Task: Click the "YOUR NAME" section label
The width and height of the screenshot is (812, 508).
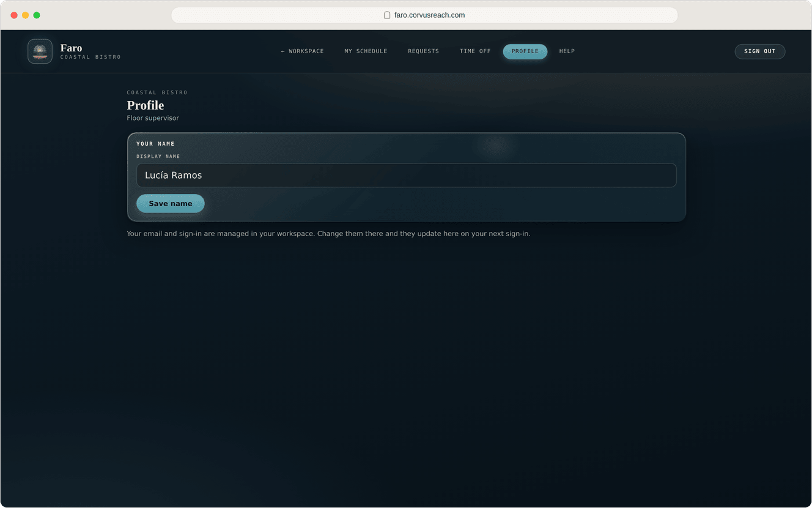Action: click(155, 144)
